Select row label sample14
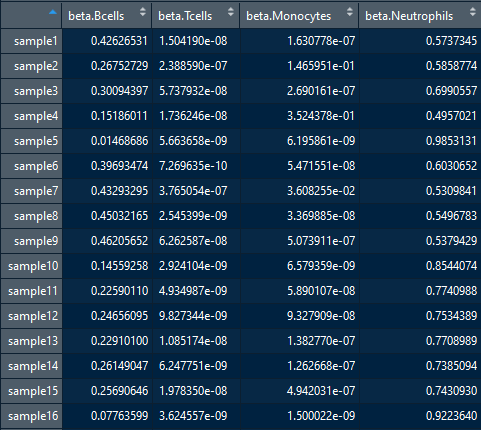 [x=33, y=366]
